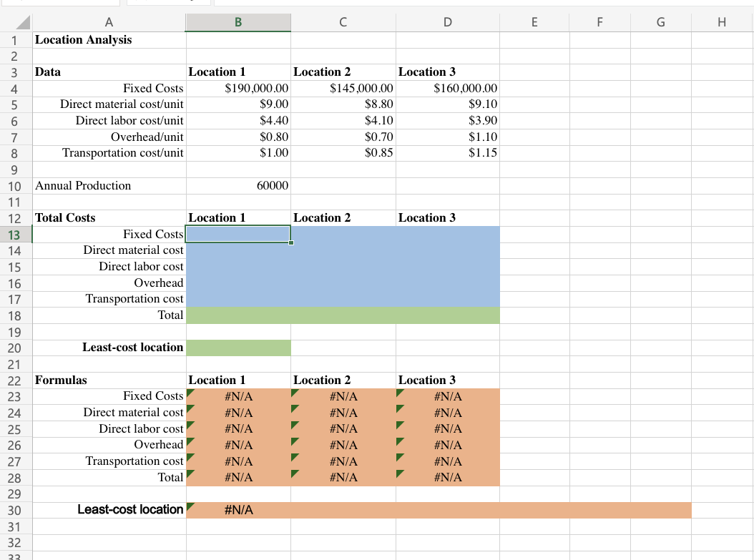Select row 10 via its row number

click(x=14, y=185)
